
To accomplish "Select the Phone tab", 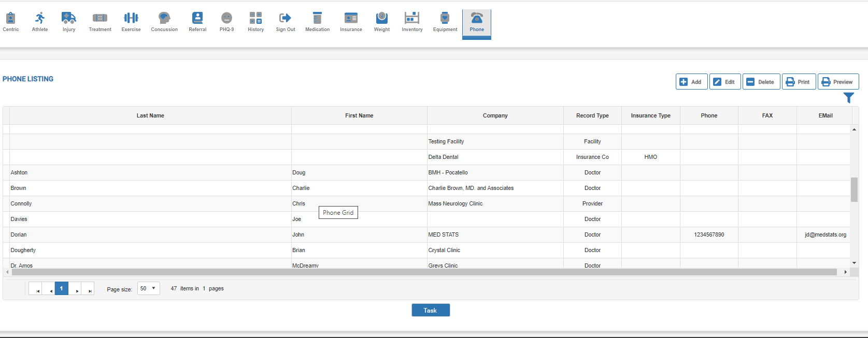I will pyautogui.click(x=477, y=23).
